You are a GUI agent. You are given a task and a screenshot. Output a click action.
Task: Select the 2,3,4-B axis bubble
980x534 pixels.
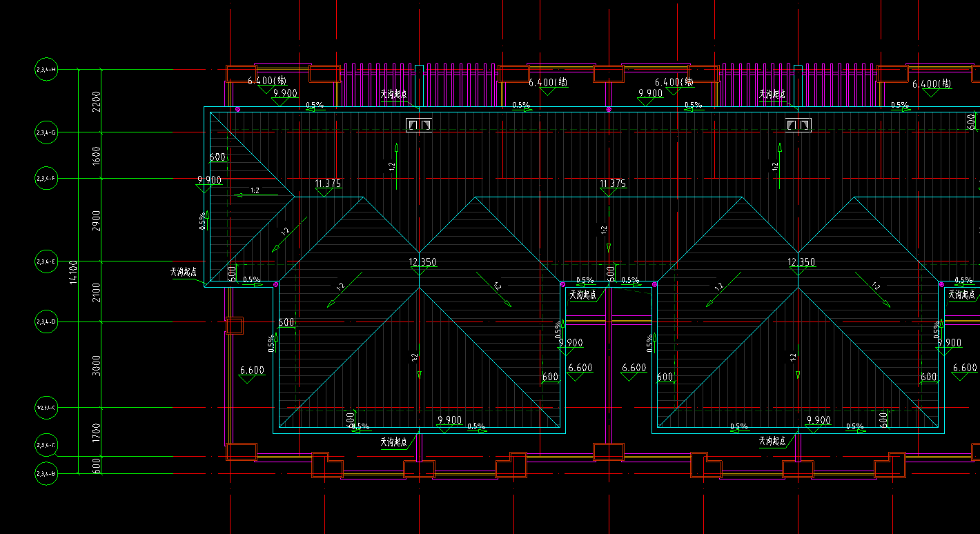click(x=46, y=474)
